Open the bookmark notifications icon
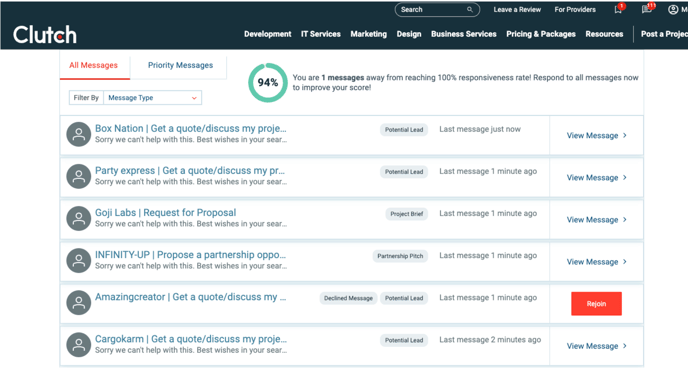The image size is (688, 370). [x=619, y=9]
